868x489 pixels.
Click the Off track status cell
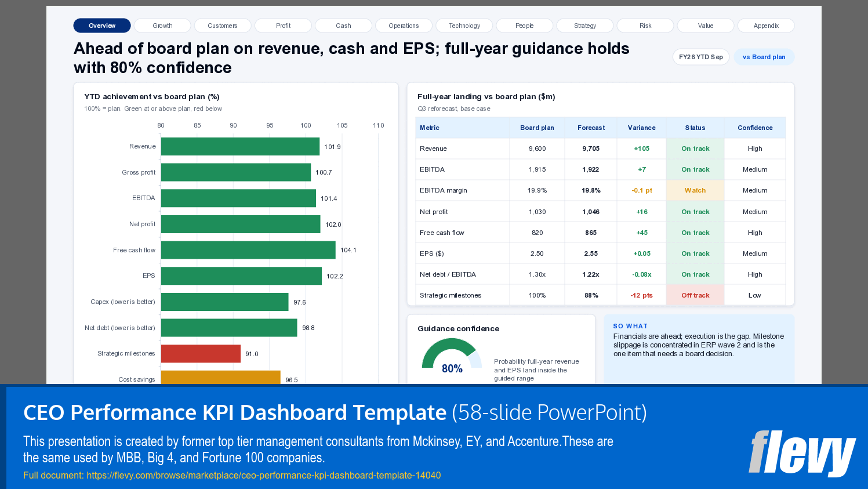click(695, 295)
